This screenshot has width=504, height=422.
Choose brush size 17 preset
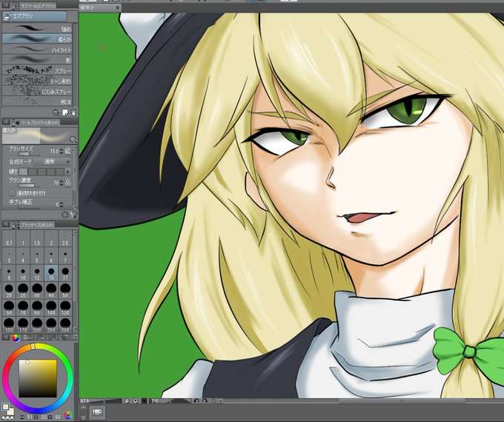pos(65,273)
